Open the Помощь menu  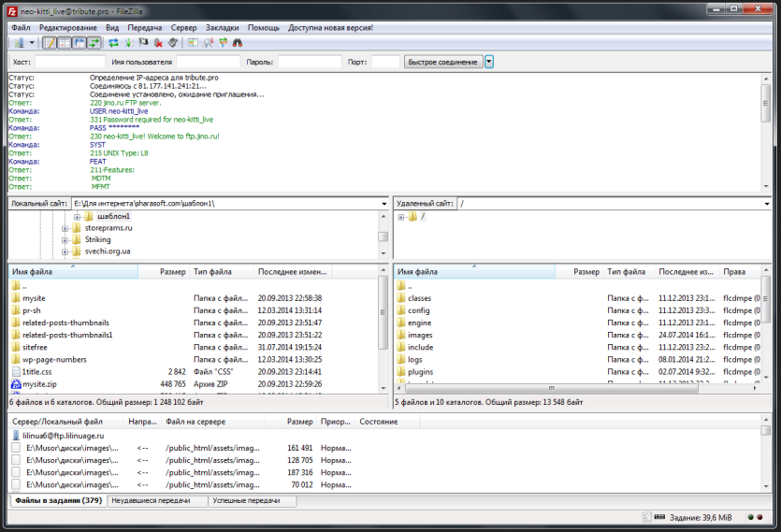(x=264, y=27)
